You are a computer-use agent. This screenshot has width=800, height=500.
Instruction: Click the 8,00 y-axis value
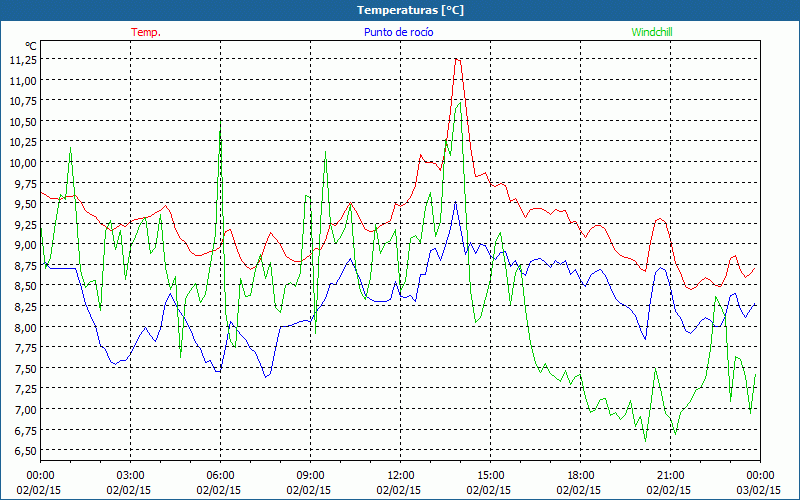point(26,327)
